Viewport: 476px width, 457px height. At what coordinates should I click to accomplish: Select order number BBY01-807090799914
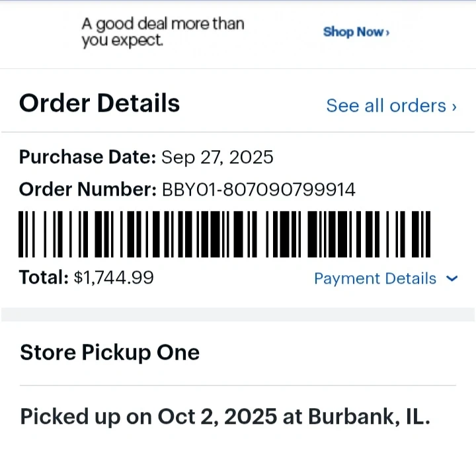(258, 190)
